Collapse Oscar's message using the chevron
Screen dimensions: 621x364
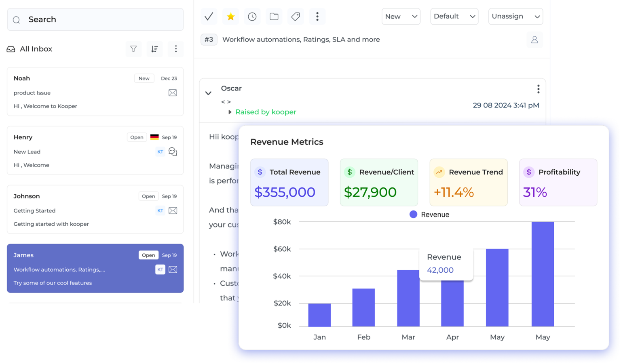point(208,93)
